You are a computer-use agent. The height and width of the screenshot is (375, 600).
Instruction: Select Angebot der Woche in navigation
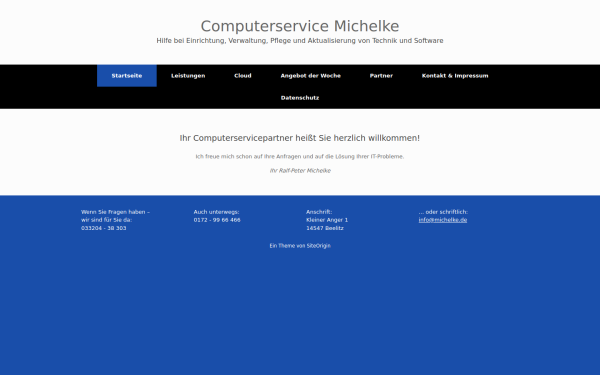coord(310,76)
